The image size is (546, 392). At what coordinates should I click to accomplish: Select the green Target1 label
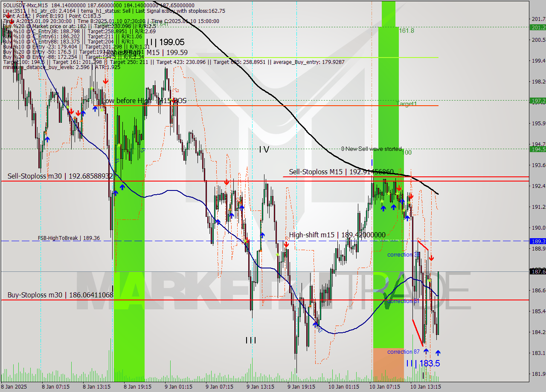point(407,104)
